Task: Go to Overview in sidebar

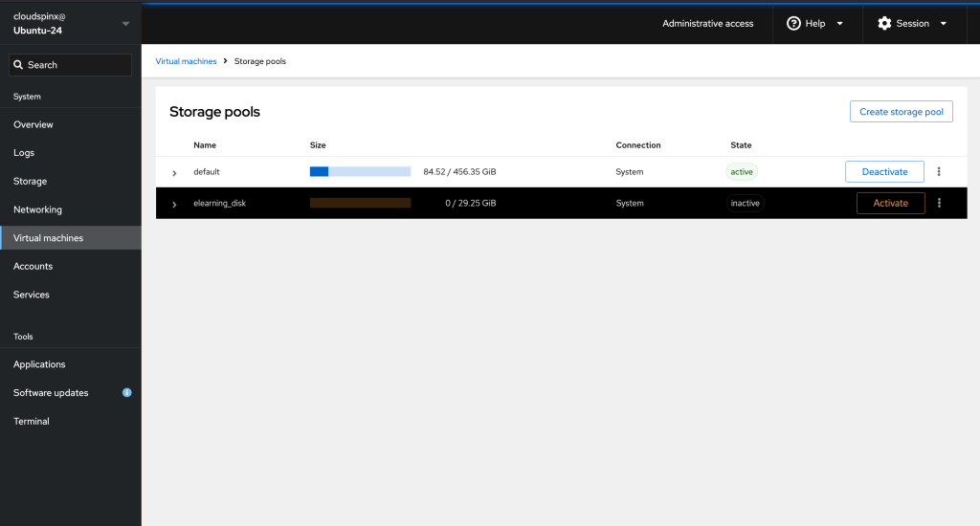Action: tap(71, 124)
